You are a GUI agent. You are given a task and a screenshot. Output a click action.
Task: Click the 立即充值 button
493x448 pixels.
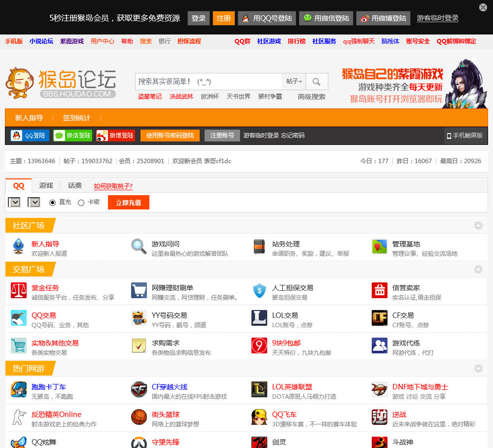point(129,203)
